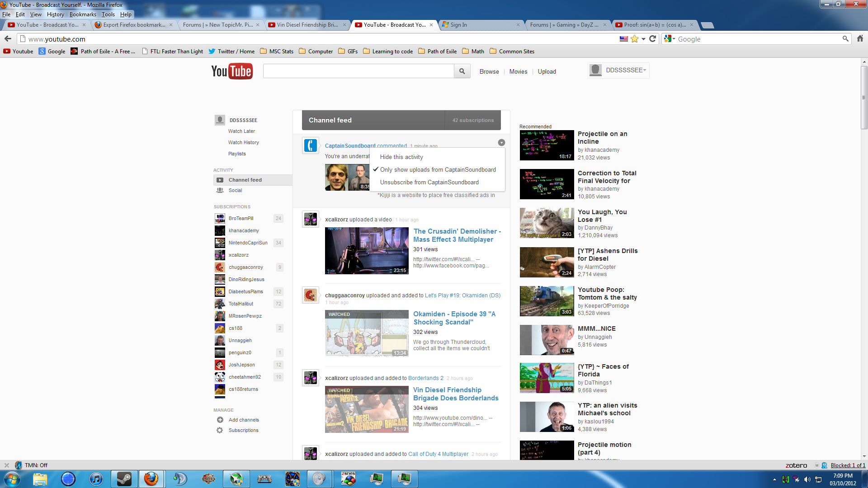868x488 pixels.
Task: Open the khanacademy channel avatar
Action: click(220, 230)
